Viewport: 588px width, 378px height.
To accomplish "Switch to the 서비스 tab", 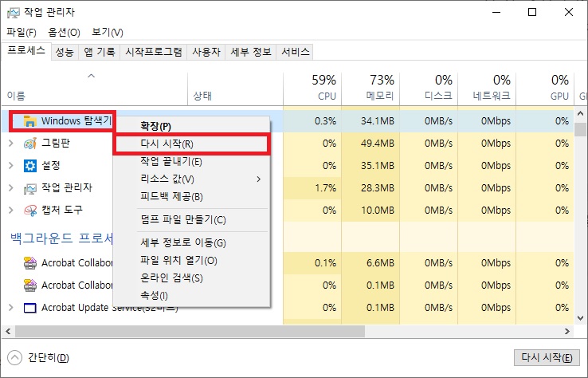I will (x=295, y=52).
